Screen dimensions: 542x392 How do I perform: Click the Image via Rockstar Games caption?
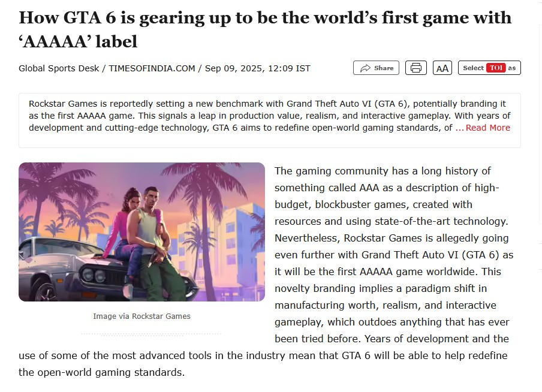[141, 316]
